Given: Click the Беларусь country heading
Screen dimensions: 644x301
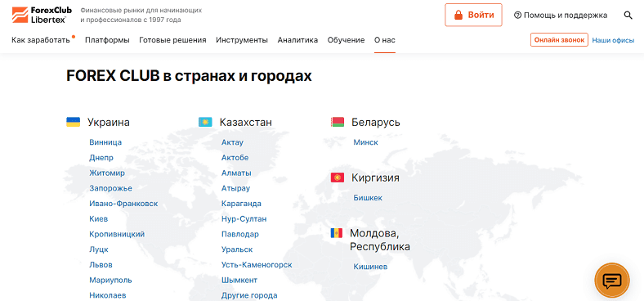Looking at the screenshot, I should click(x=376, y=122).
